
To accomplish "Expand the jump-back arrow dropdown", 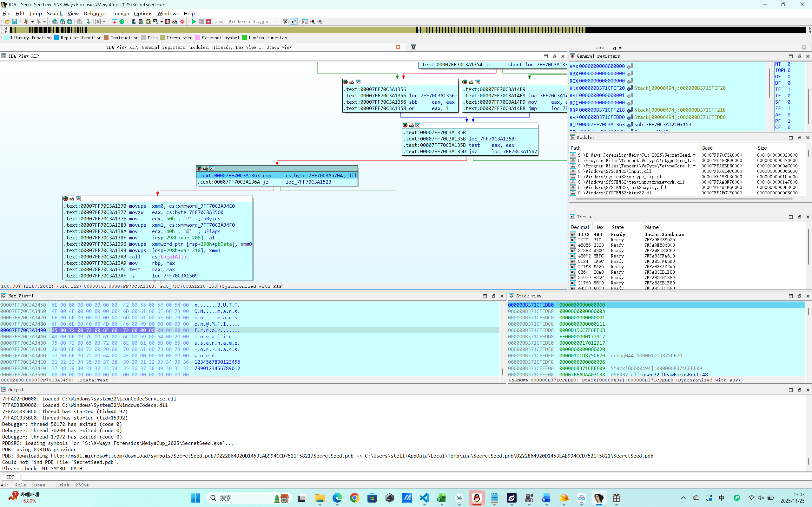I will coord(33,22).
